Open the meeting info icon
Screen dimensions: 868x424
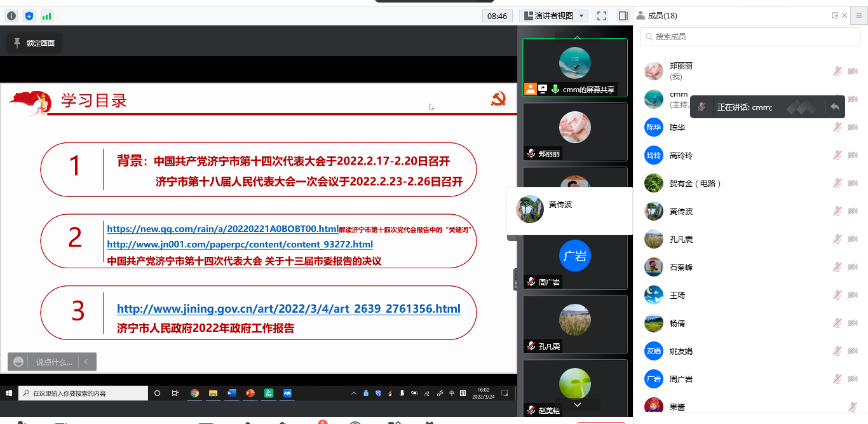[11, 16]
